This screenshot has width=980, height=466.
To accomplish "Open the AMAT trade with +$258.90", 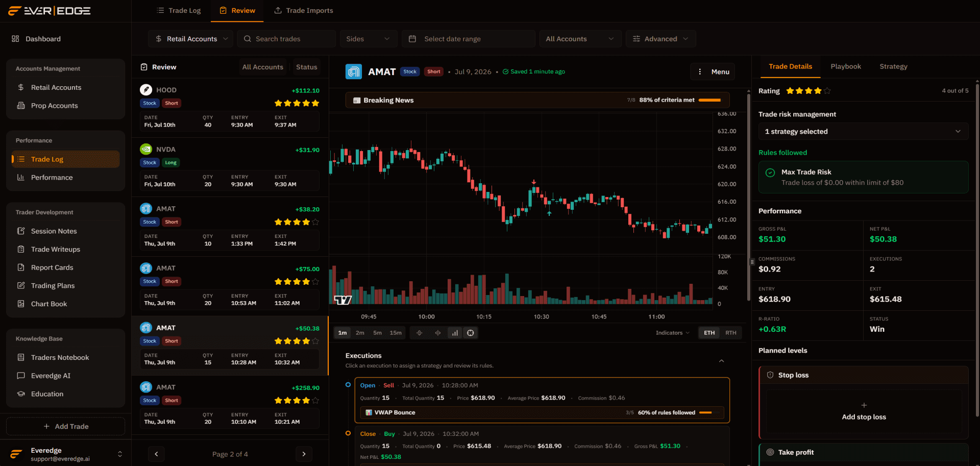I will (x=230, y=405).
